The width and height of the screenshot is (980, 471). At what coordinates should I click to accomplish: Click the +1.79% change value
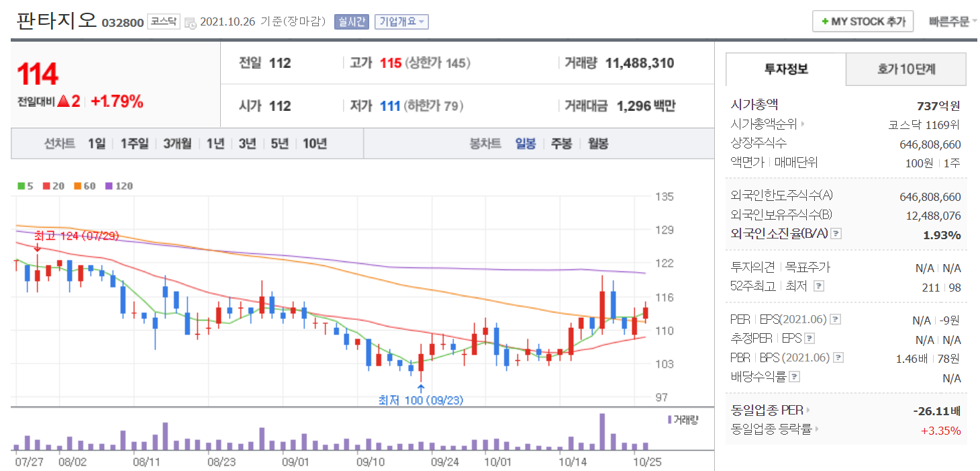click(117, 101)
